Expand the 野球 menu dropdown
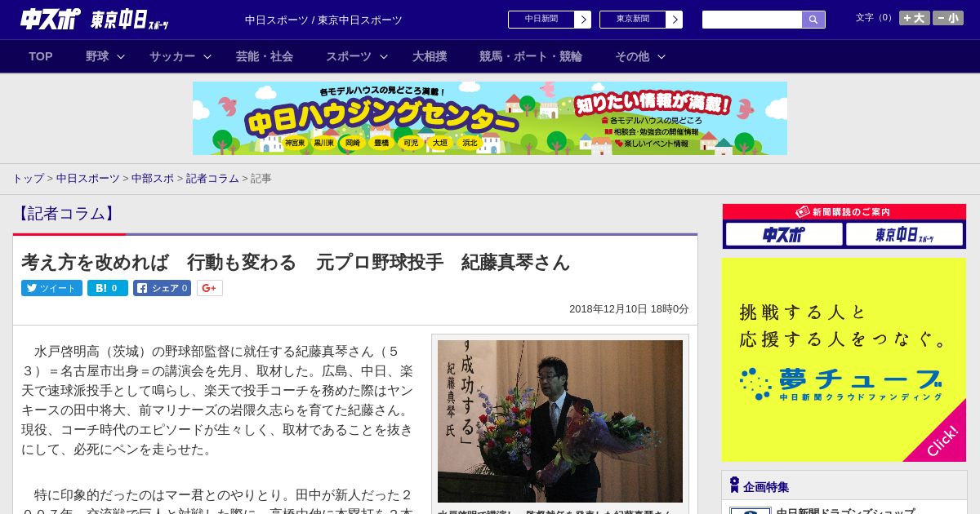Viewport: 980px width, 514px height. pyautogui.click(x=105, y=56)
